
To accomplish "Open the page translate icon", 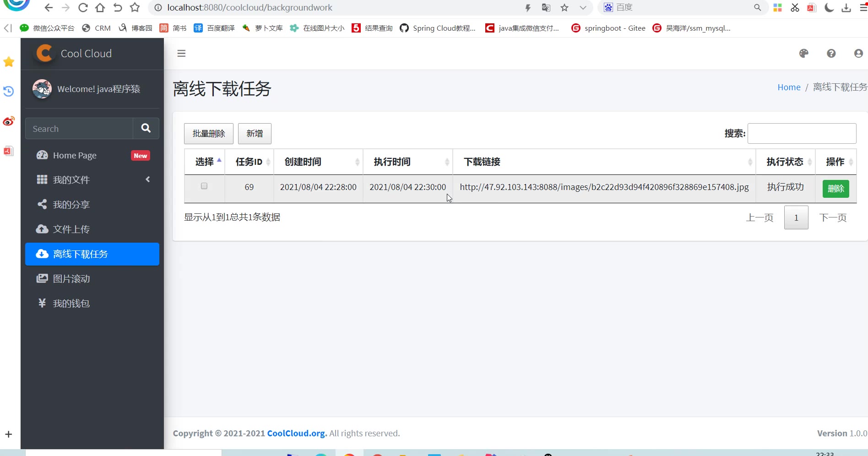I will click(x=546, y=8).
